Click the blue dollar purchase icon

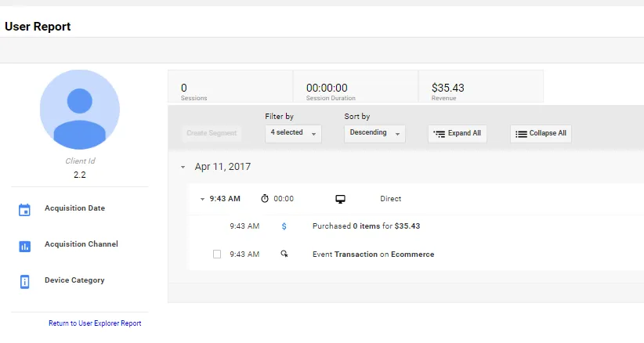pos(284,226)
